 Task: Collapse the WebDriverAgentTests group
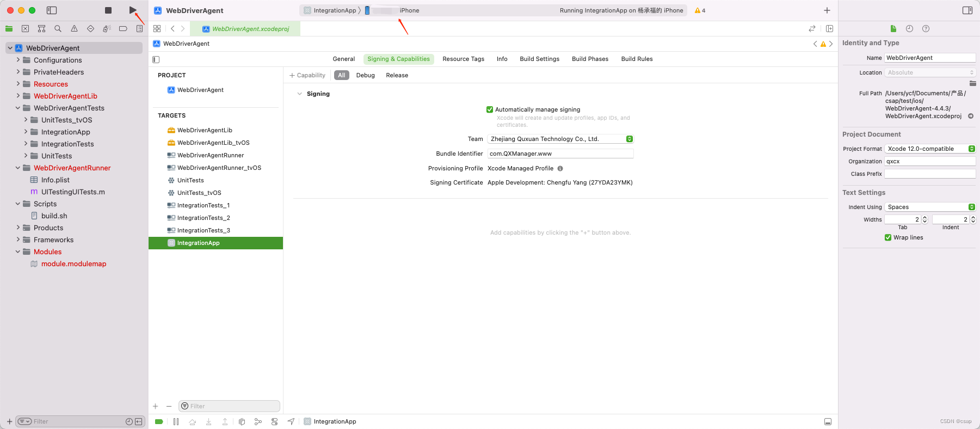click(x=18, y=108)
